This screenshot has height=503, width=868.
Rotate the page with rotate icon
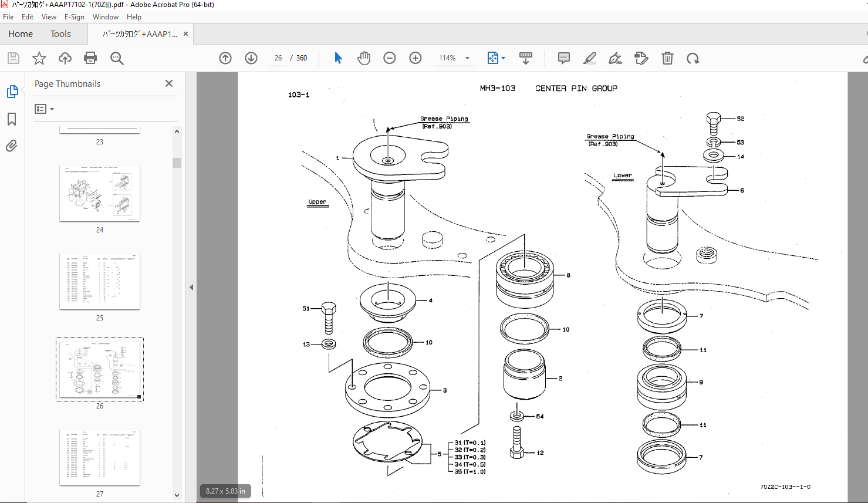pyautogui.click(x=693, y=58)
